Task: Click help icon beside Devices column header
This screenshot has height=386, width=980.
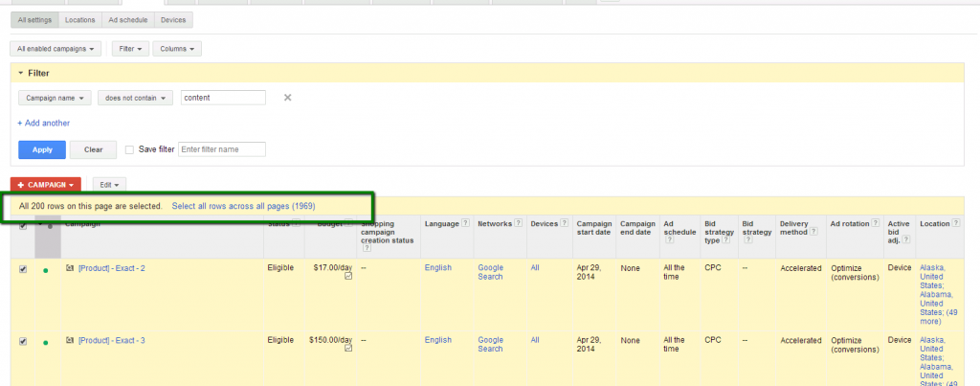Action: click(564, 223)
